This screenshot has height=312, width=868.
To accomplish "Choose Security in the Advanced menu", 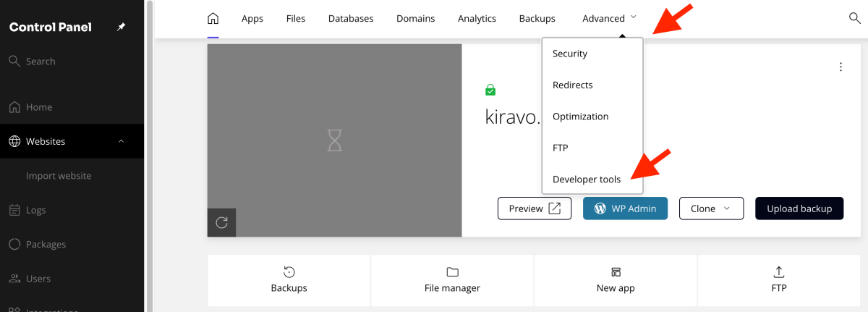I will (570, 54).
